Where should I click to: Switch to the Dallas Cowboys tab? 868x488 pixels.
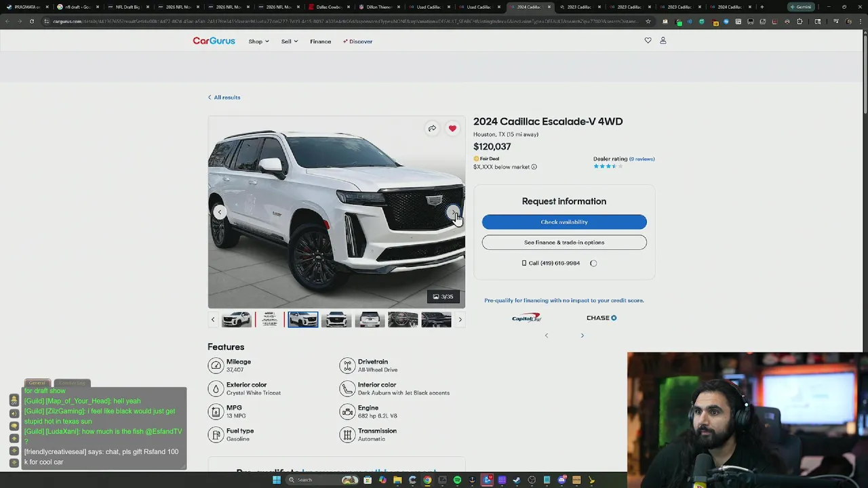(x=328, y=7)
